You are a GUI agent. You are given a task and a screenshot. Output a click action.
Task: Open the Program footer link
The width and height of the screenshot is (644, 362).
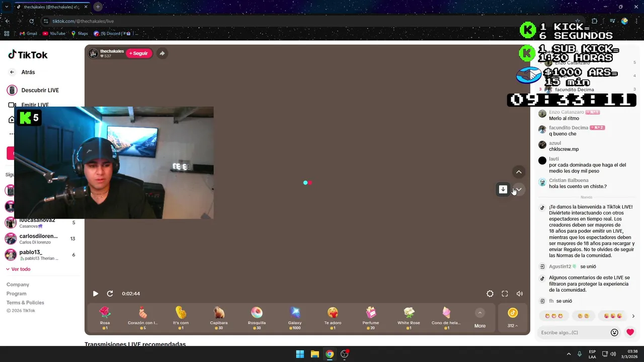(16, 294)
